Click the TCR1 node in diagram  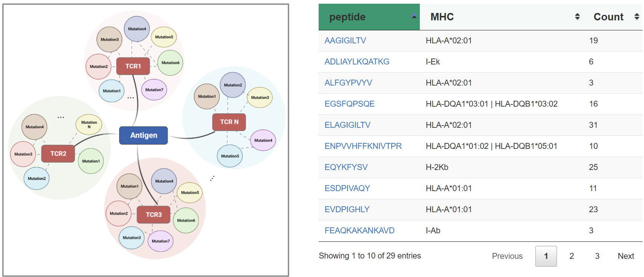[x=133, y=66]
